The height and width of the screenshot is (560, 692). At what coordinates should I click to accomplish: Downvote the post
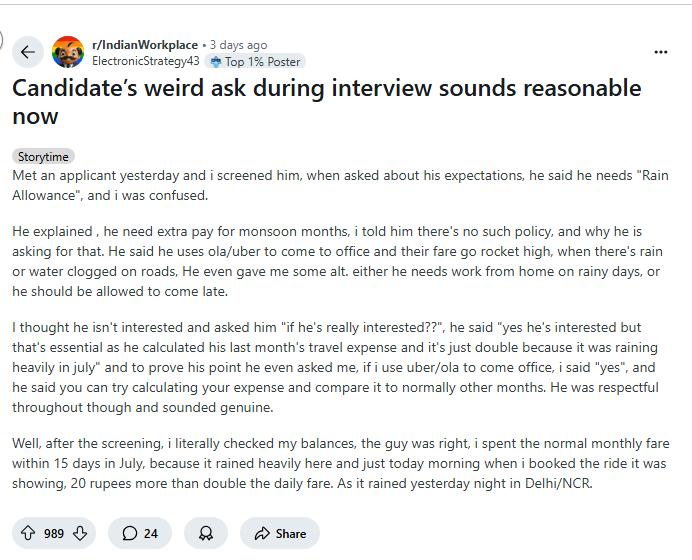pos(80,533)
